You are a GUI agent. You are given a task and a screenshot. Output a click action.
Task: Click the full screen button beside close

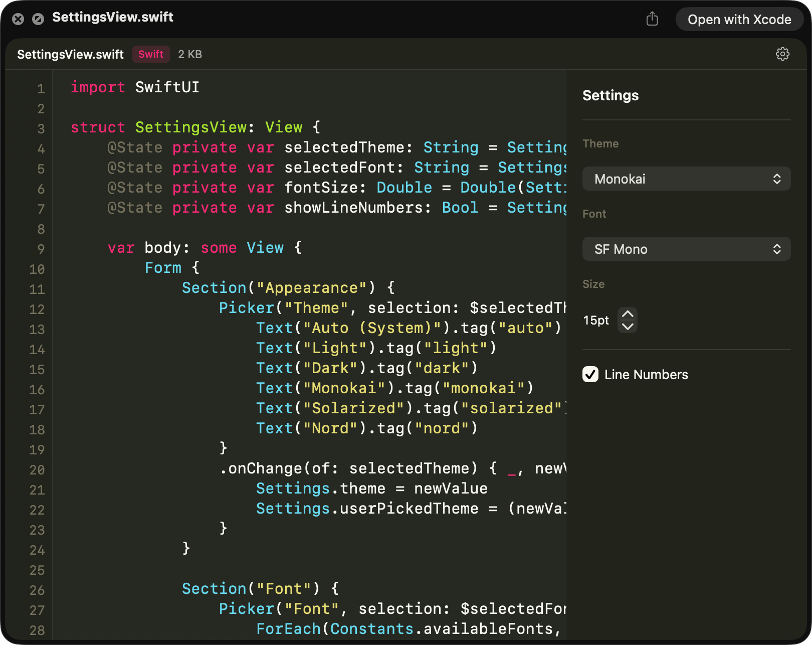[x=38, y=19]
